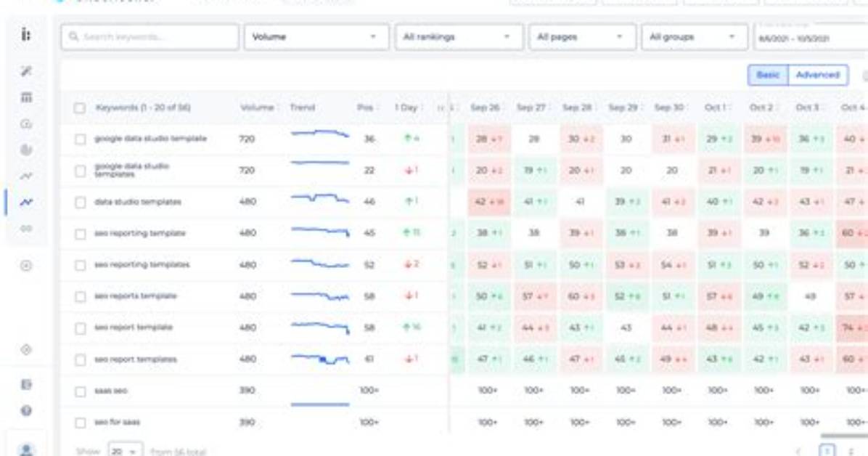Open the table layout sidebar icon

[26, 97]
